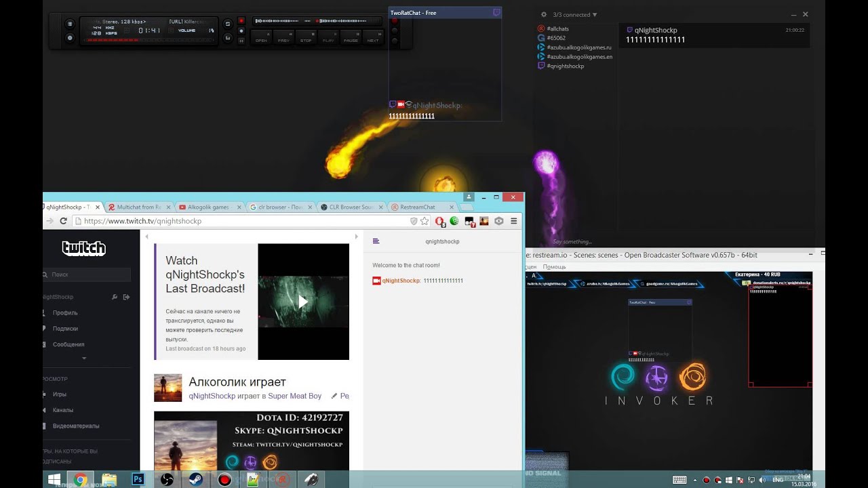This screenshot has width=868, height=488.
Task: Close the 'Multichat from Re' tab
Action: click(x=168, y=207)
